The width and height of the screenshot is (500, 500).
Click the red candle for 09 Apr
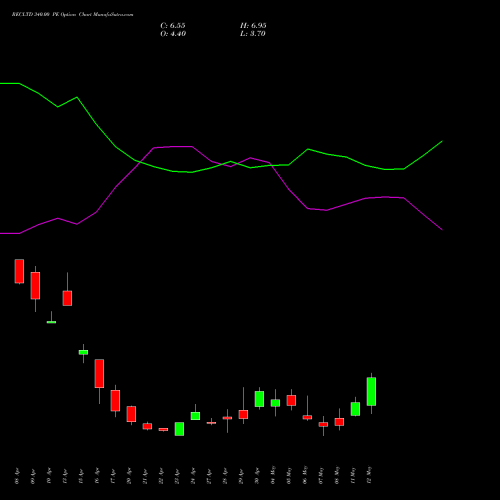tap(35, 286)
